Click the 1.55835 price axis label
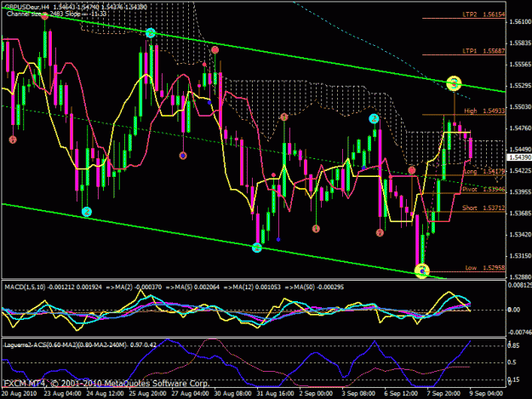 [x=520, y=43]
